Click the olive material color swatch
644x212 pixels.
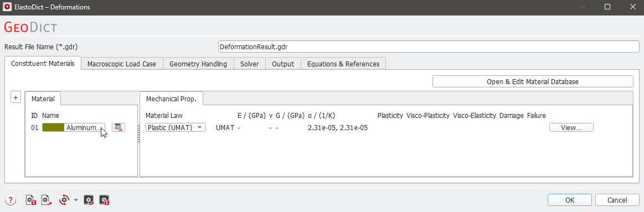click(x=53, y=127)
